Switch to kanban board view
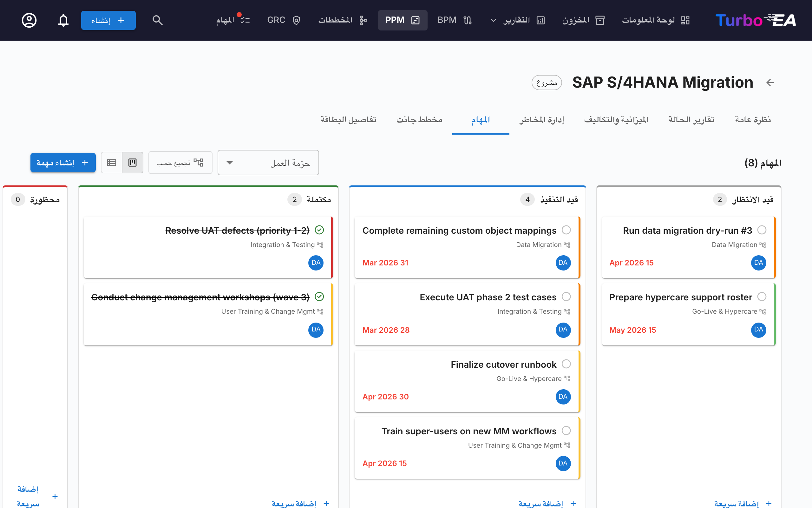The width and height of the screenshot is (812, 508). (x=133, y=163)
